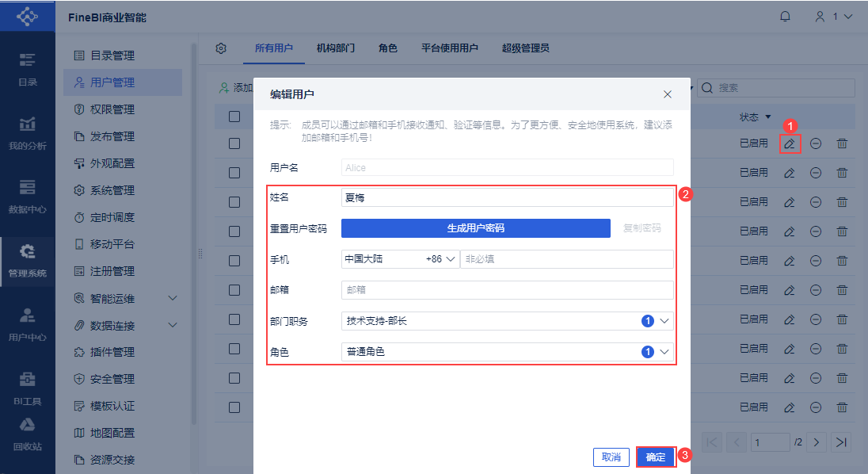Click the settings gear beside 所有用户 tab
The height and width of the screenshot is (474, 868).
click(x=221, y=48)
